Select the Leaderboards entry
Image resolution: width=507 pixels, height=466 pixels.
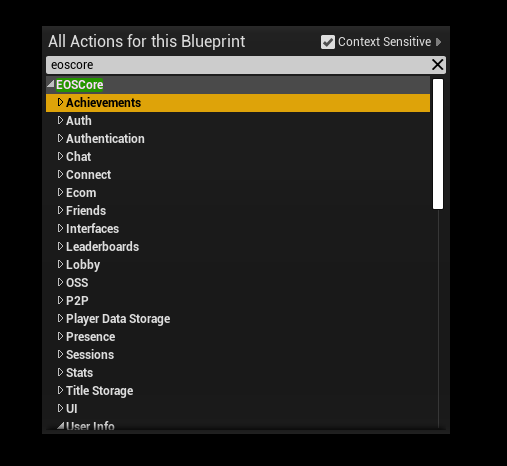[102, 247]
